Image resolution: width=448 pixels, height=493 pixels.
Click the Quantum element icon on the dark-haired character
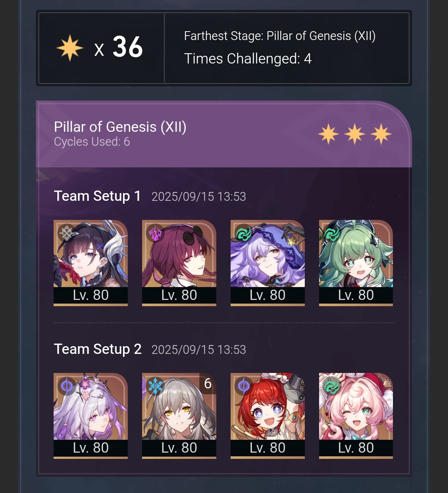pyautogui.click(x=66, y=233)
